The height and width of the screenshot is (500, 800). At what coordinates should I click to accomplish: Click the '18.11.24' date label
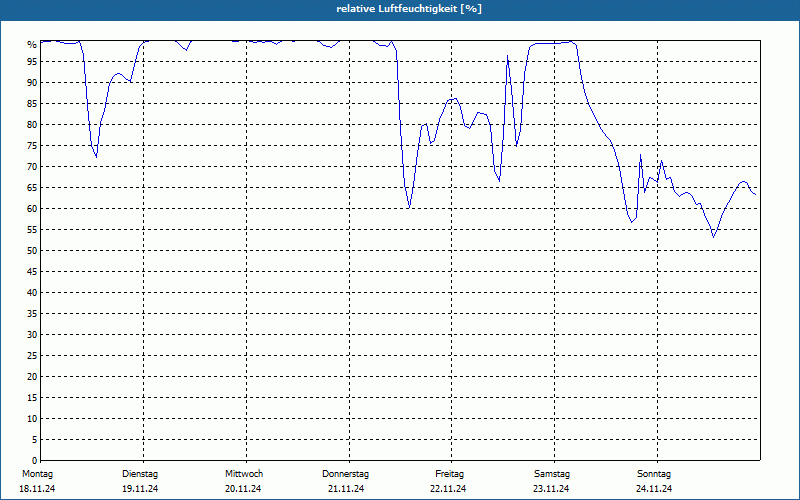[x=37, y=489]
